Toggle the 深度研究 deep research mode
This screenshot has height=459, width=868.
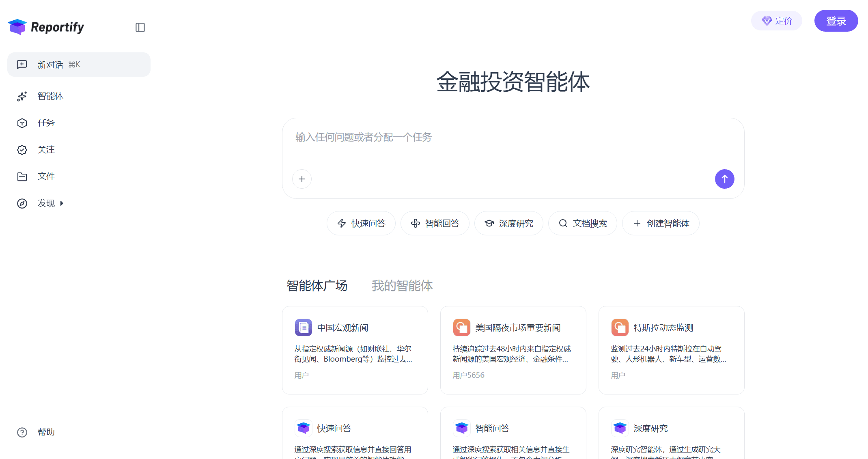point(509,223)
